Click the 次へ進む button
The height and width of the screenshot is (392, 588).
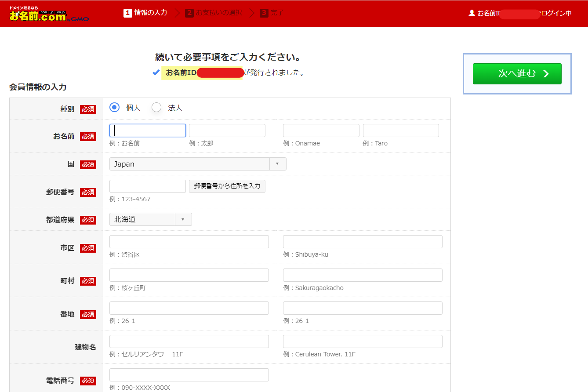517,74
